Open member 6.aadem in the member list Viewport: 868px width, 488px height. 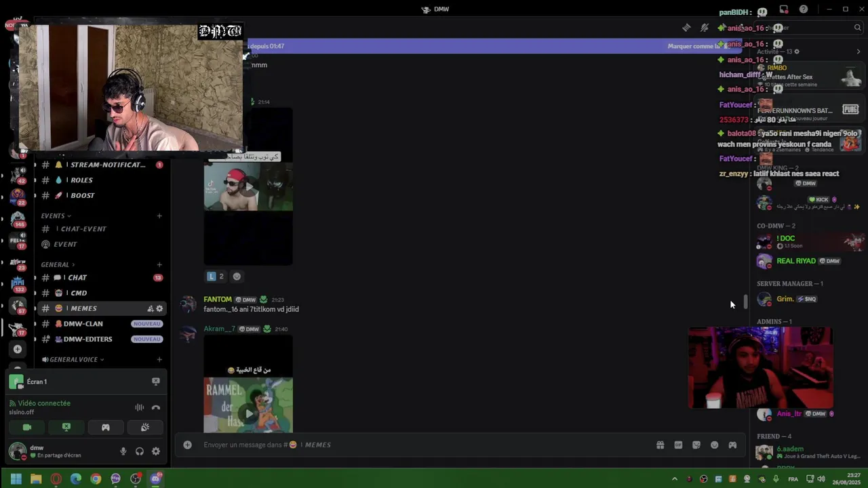coord(808,452)
